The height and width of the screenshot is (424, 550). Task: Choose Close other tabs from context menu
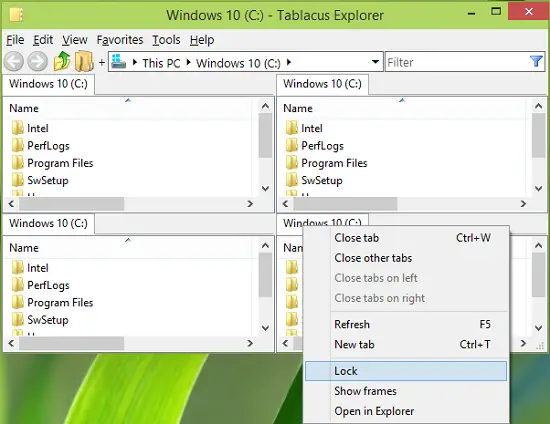tap(406, 258)
